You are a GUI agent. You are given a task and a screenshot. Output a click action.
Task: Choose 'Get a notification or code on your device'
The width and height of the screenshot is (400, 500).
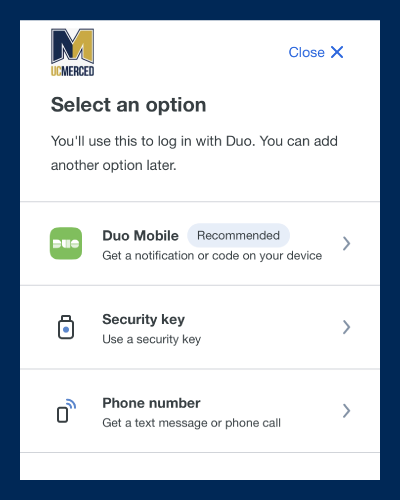(212, 256)
